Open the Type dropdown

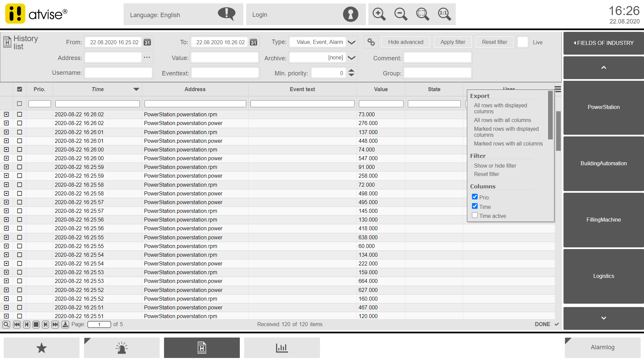(x=352, y=42)
